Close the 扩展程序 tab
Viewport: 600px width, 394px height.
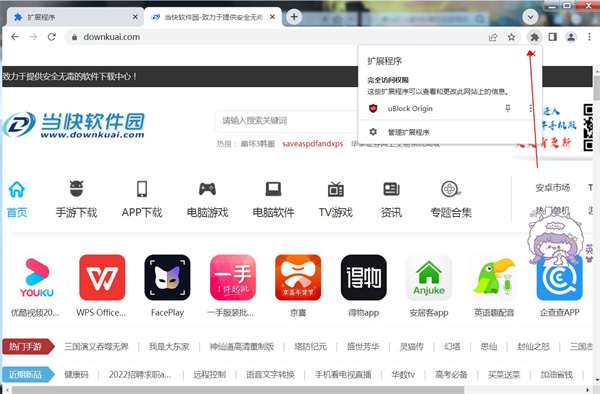pyautogui.click(x=135, y=17)
